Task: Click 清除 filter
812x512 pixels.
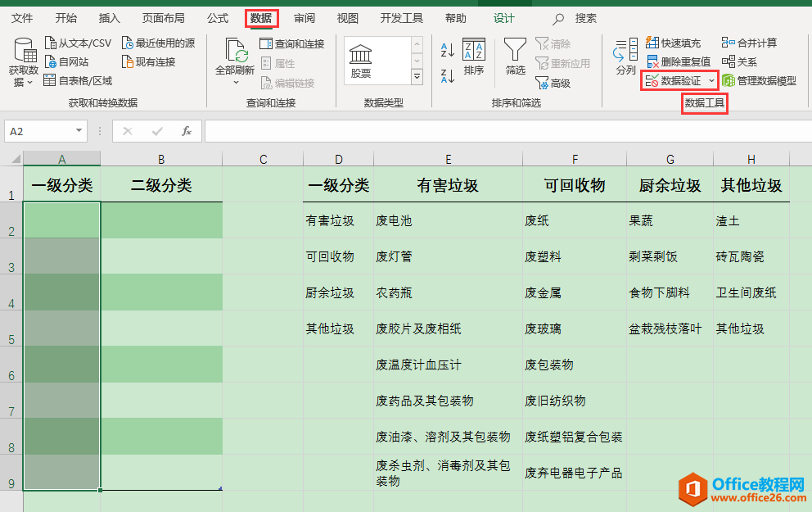Action: click(x=553, y=44)
